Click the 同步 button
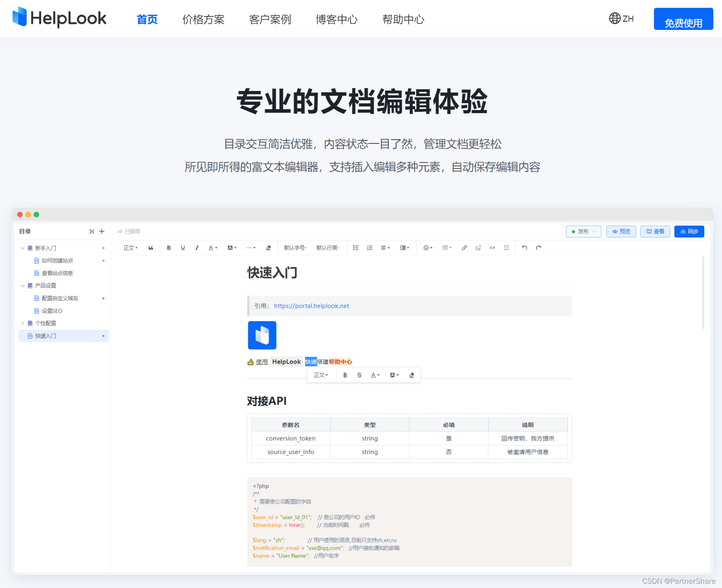This screenshot has width=722, height=588. [x=689, y=231]
